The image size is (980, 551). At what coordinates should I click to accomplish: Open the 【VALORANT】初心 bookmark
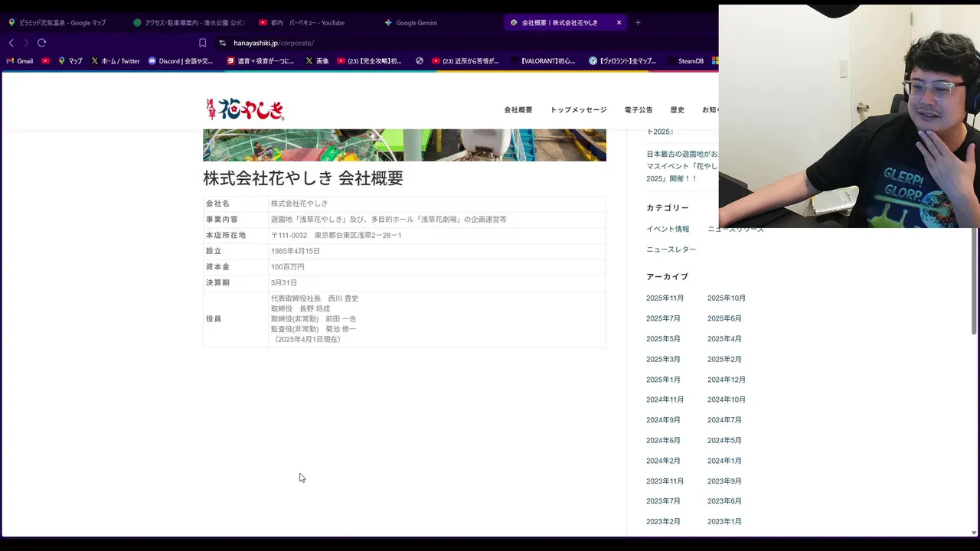542,60
